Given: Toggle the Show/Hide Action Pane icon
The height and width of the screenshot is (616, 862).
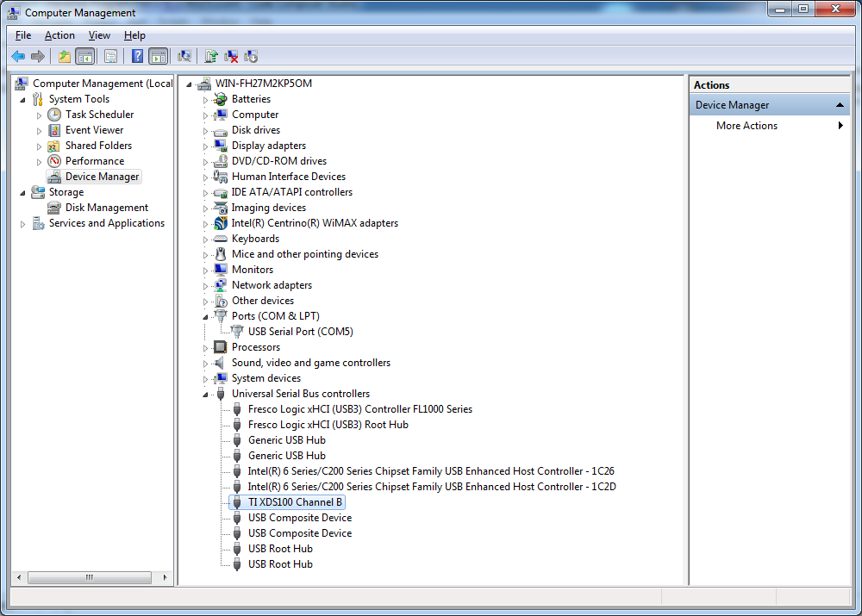Looking at the screenshot, I should pos(160,56).
